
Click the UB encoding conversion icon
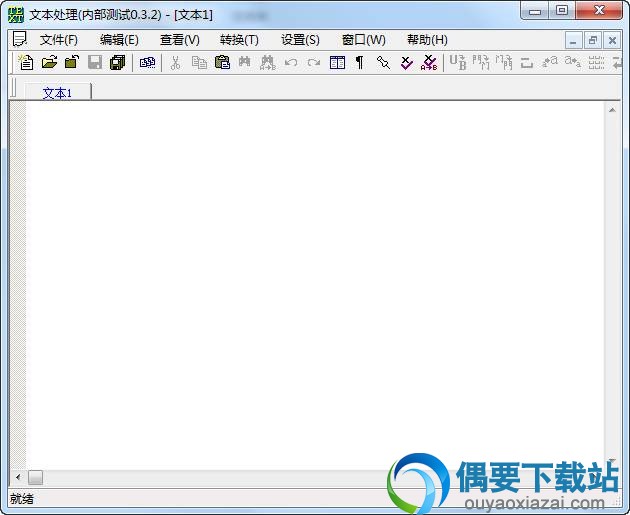(x=458, y=63)
